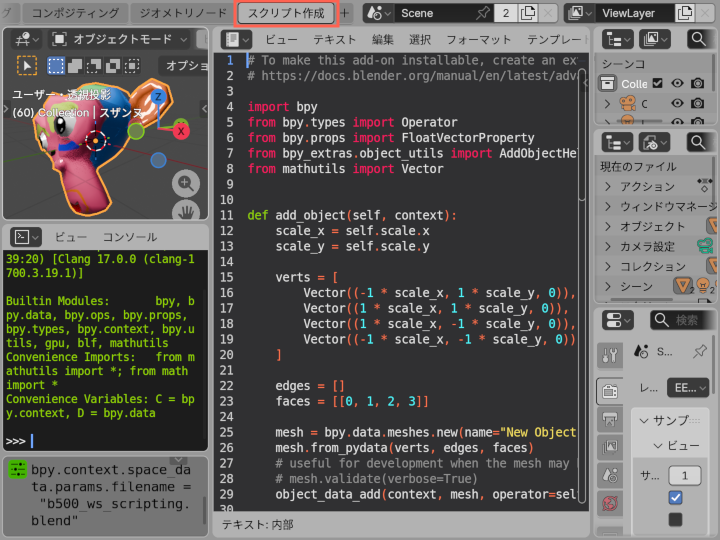This screenshot has height=540, width=720.
Task: Toggle the Collection render camera icon
Action: click(698, 83)
